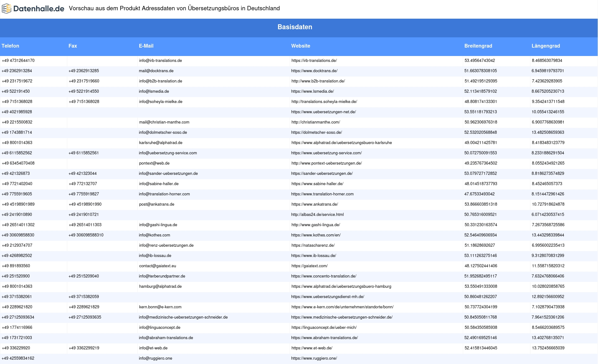Select email pontext@web.de
Viewport: 598px width, 364px height.
[x=154, y=163]
